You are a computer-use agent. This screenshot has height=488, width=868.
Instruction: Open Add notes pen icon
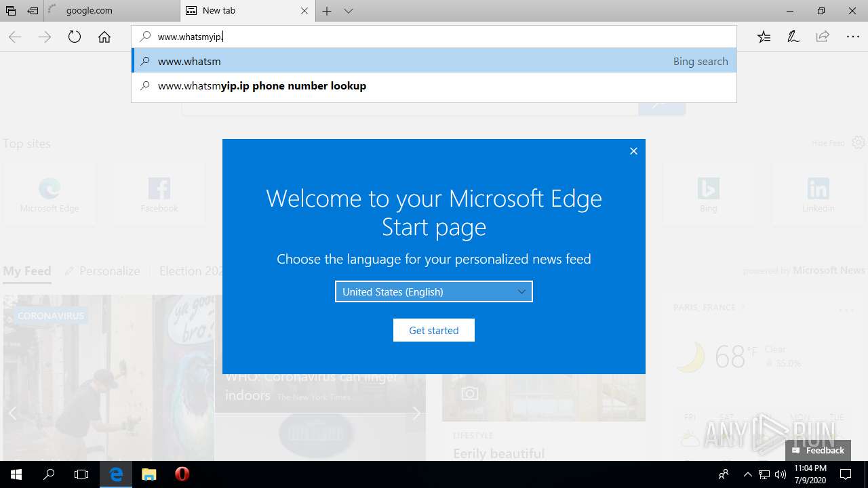793,37
